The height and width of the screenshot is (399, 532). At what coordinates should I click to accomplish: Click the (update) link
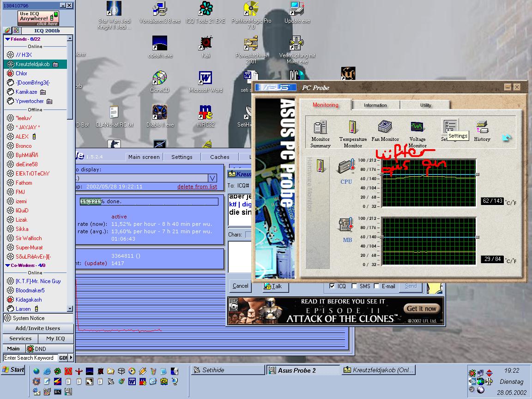pyautogui.click(x=96, y=263)
